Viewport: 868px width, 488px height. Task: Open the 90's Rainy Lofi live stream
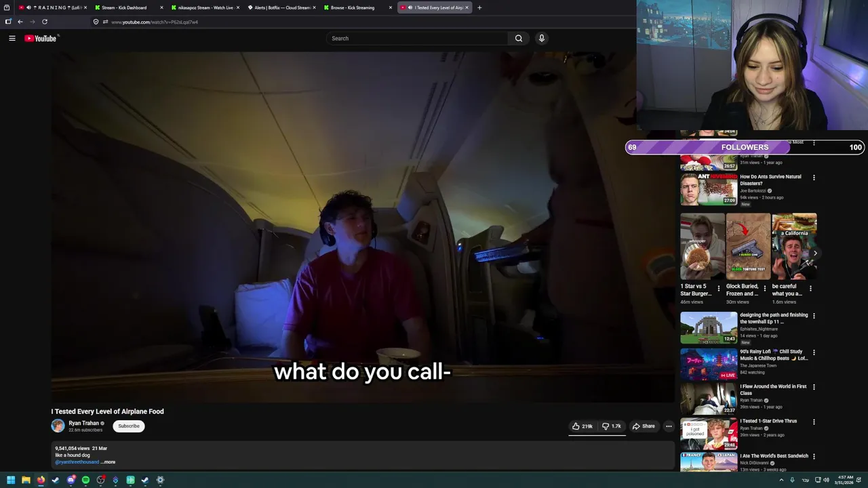(709, 365)
